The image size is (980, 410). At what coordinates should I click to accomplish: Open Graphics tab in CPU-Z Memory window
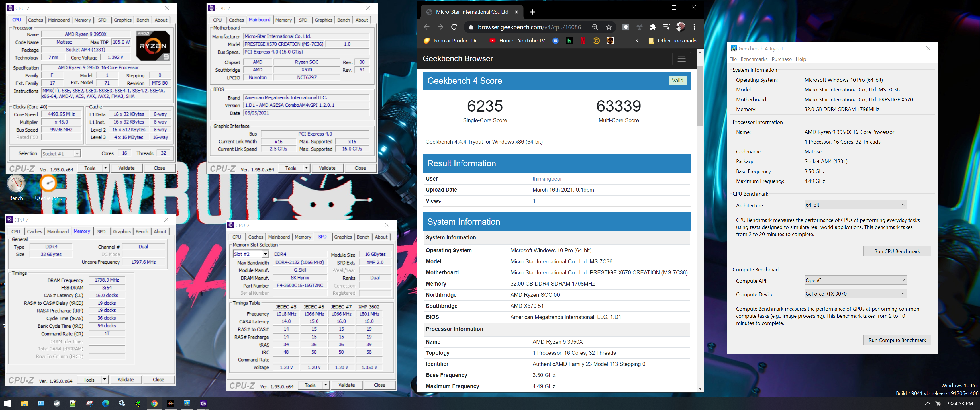[x=122, y=232]
